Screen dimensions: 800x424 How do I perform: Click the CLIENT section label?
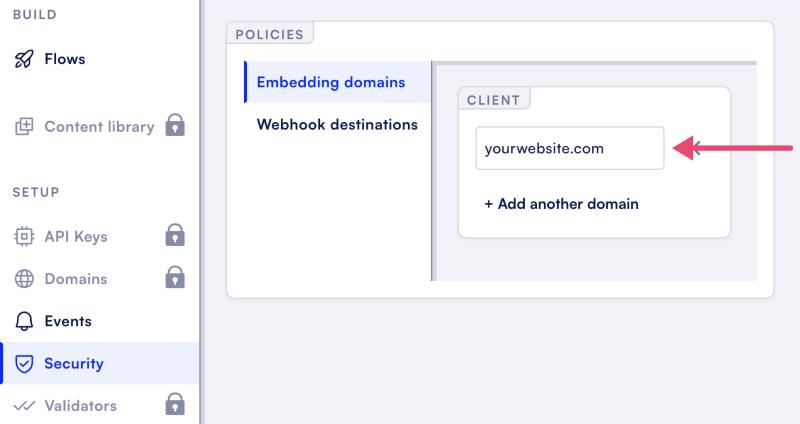click(493, 100)
